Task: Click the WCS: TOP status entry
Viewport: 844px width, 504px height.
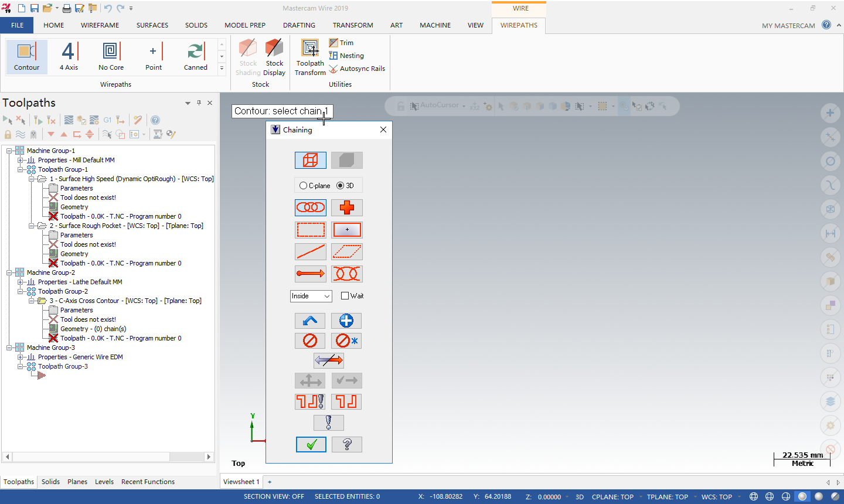Action: (717, 497)
